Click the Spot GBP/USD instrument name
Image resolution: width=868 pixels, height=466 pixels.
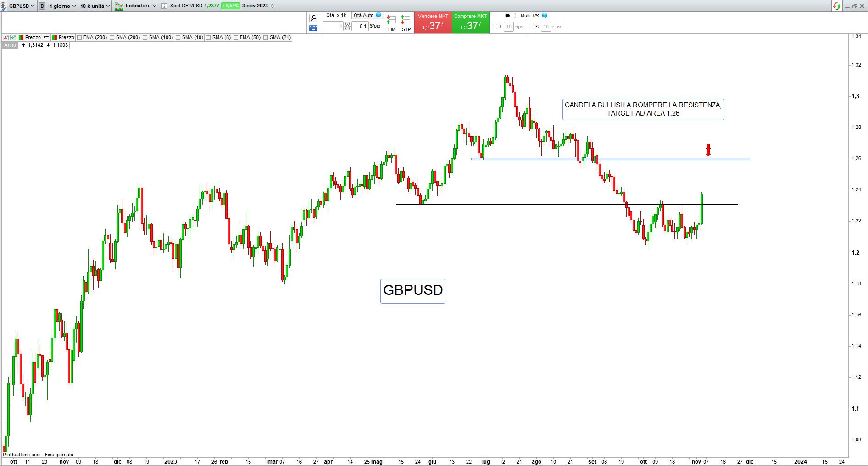click(x=186, y=6)
